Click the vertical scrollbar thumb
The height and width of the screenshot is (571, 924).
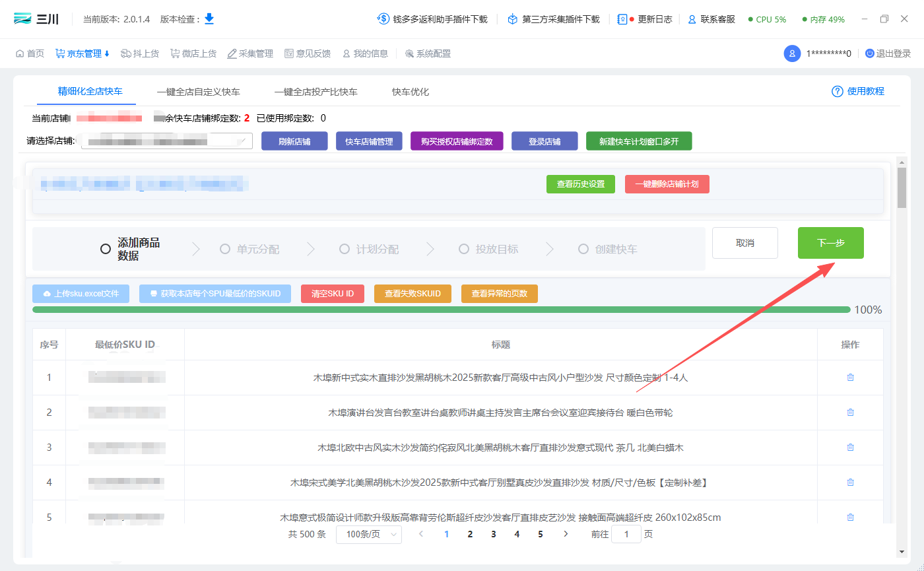click(x=902, y=188)
